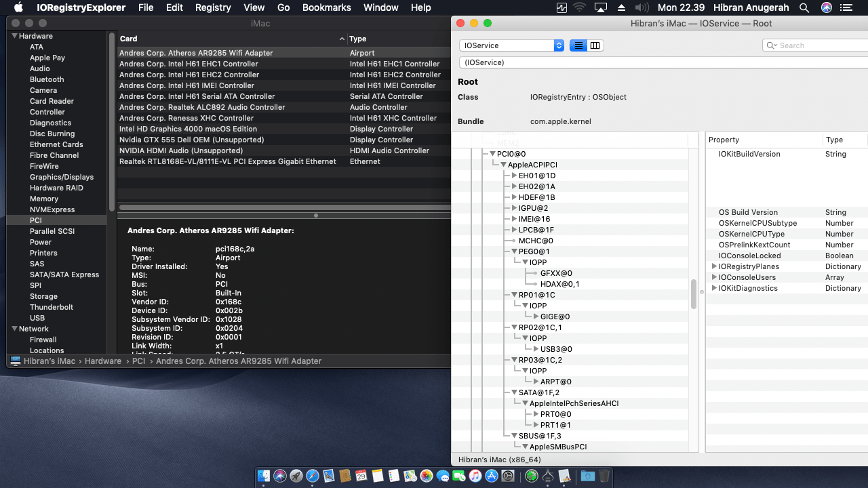Screen dimensions: 868x488
Task: Switch IORegistryExplorer to column browser view
Action: (595, 45)
